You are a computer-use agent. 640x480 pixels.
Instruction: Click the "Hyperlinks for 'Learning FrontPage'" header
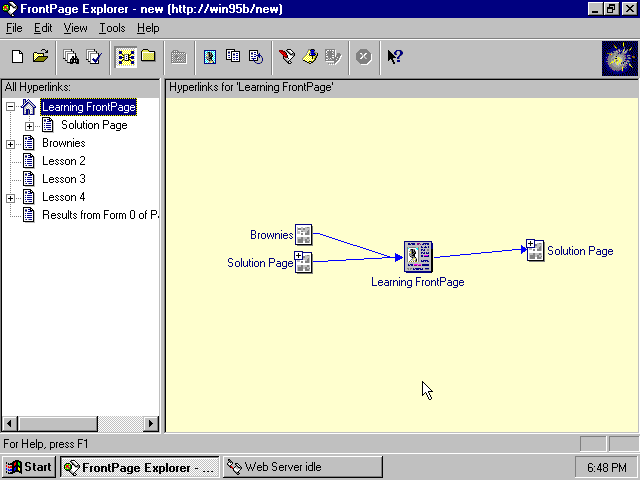(x=251, y=87)
